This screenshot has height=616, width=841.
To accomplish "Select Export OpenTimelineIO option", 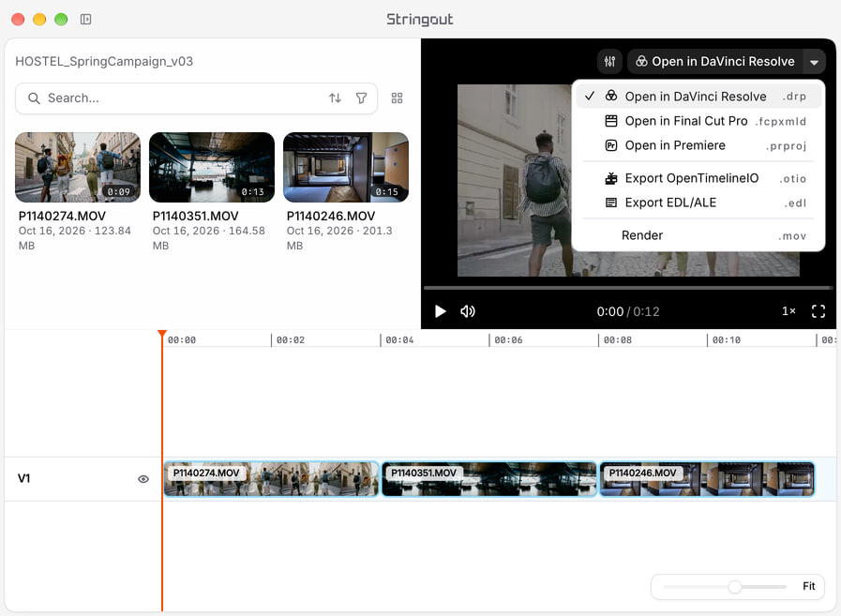I will click(x=698, y=178).
